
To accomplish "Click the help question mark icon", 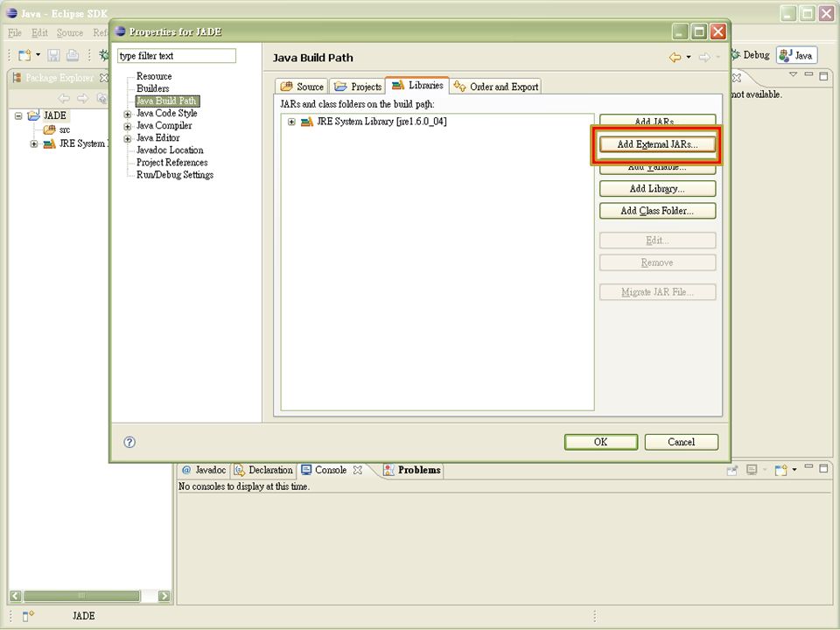I will 129,442.
